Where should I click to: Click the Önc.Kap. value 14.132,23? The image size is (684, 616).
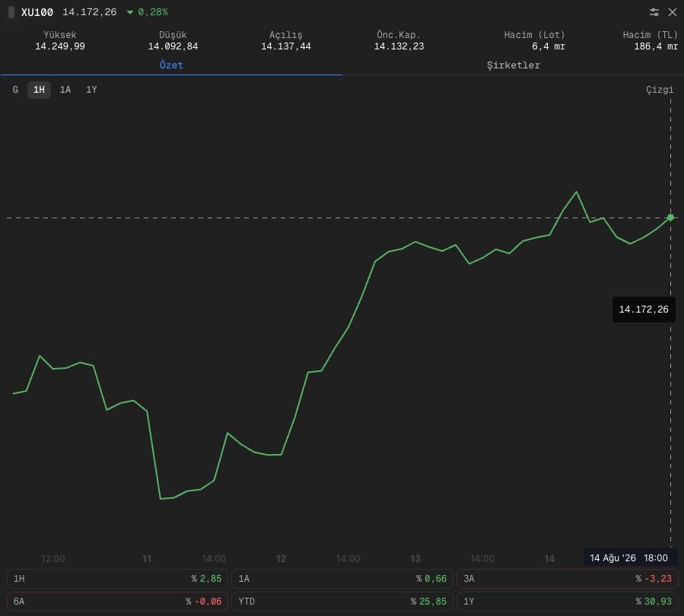399,46
